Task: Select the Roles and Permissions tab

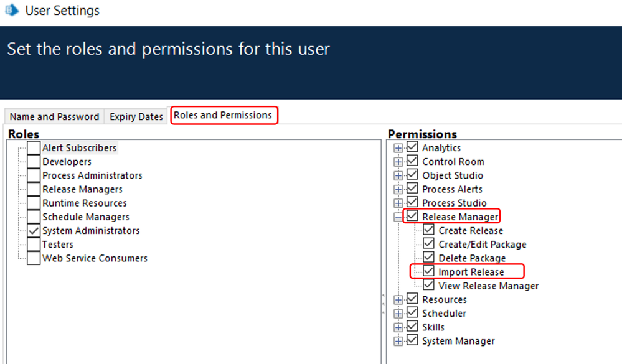Action: pyautogui.click(x=223, y=115)
